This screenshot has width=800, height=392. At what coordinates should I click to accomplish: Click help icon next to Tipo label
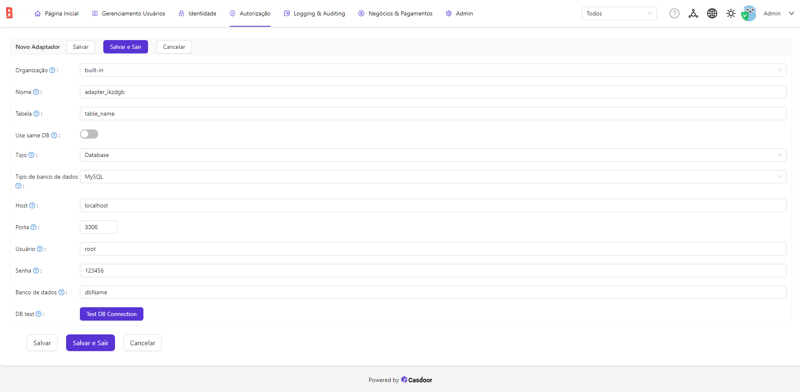coord(31,155)
